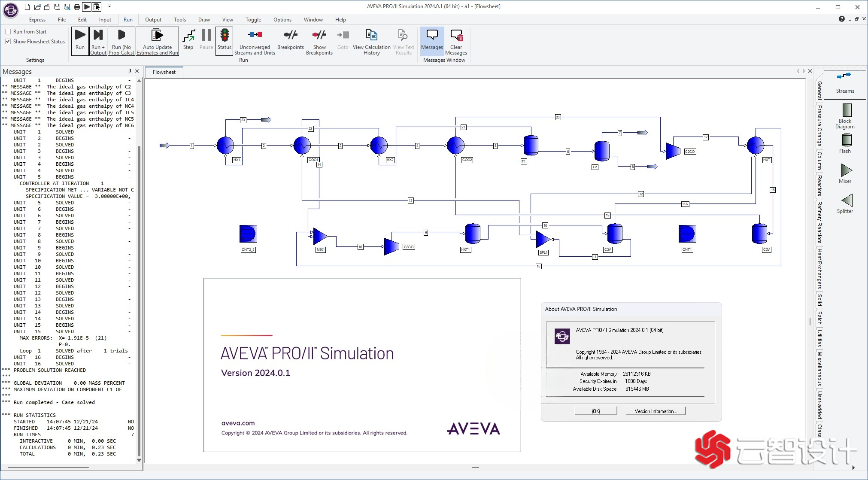Click the Step run button
This screenshot has height=480, width=868.
pos(188,40)
